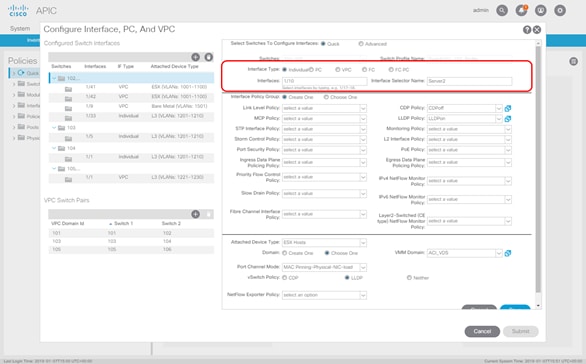Select VPC pair row with domain 103
Image resolution: width=586 pixels, height=364 pixels.
tap(131, 241)
